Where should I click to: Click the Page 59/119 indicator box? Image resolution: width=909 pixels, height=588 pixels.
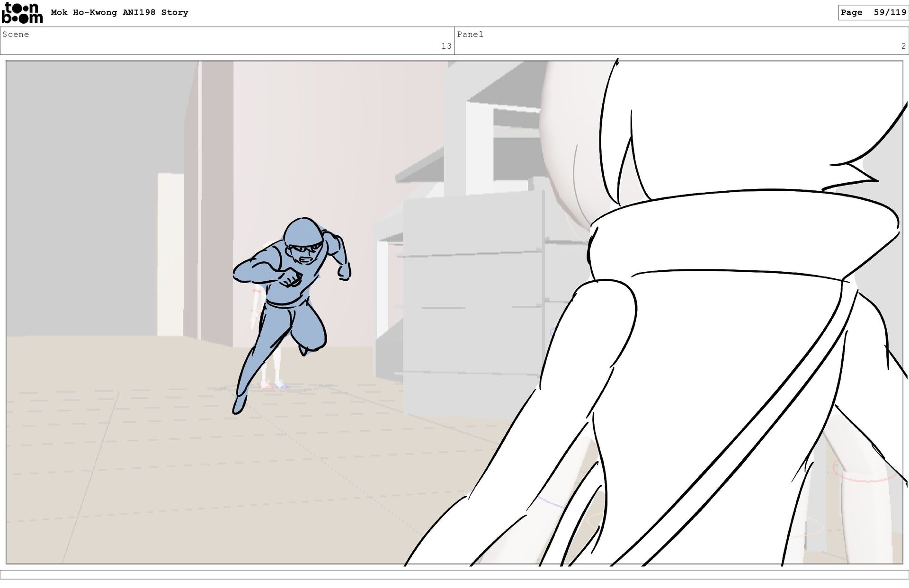coord(873,13)
